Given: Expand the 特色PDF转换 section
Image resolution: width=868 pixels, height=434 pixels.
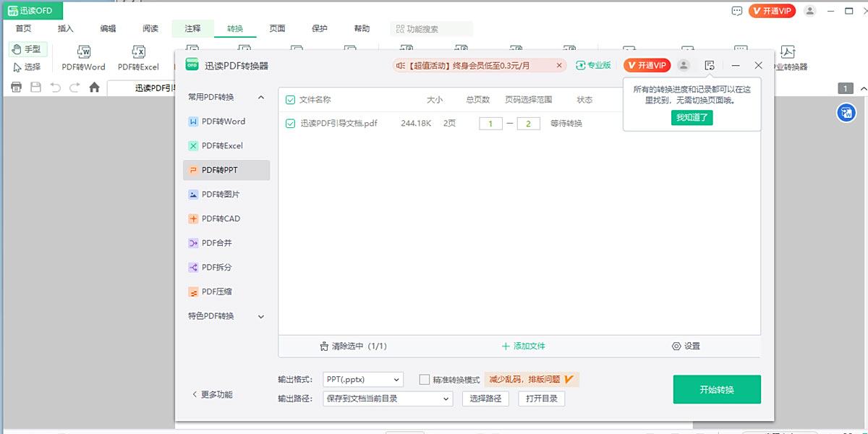Looking at the screenshot, I should [226, 316].
